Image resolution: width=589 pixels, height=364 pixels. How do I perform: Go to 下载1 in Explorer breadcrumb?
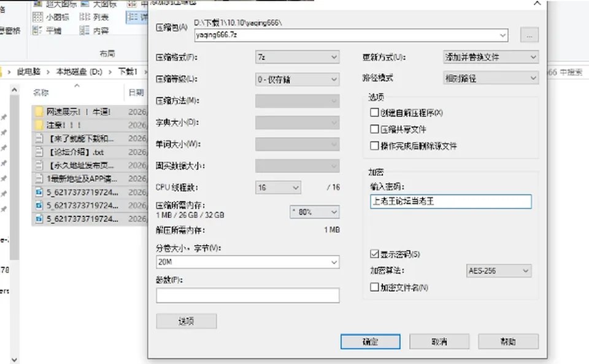(x=128, y=72)
